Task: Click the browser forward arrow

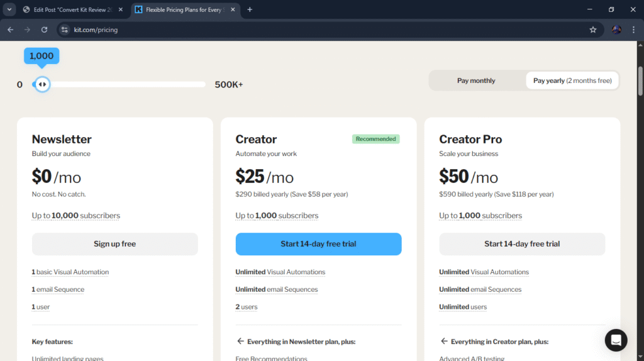Action: pyautogui.click(x=27, y=30)
